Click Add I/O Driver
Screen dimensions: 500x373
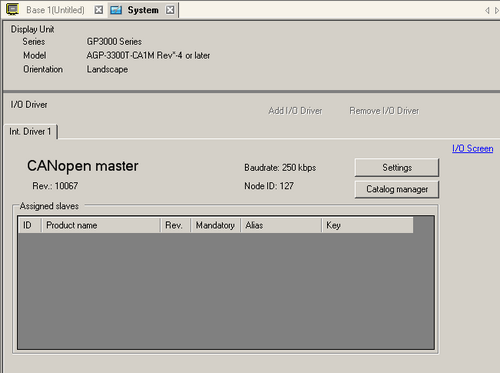point(295,111)
